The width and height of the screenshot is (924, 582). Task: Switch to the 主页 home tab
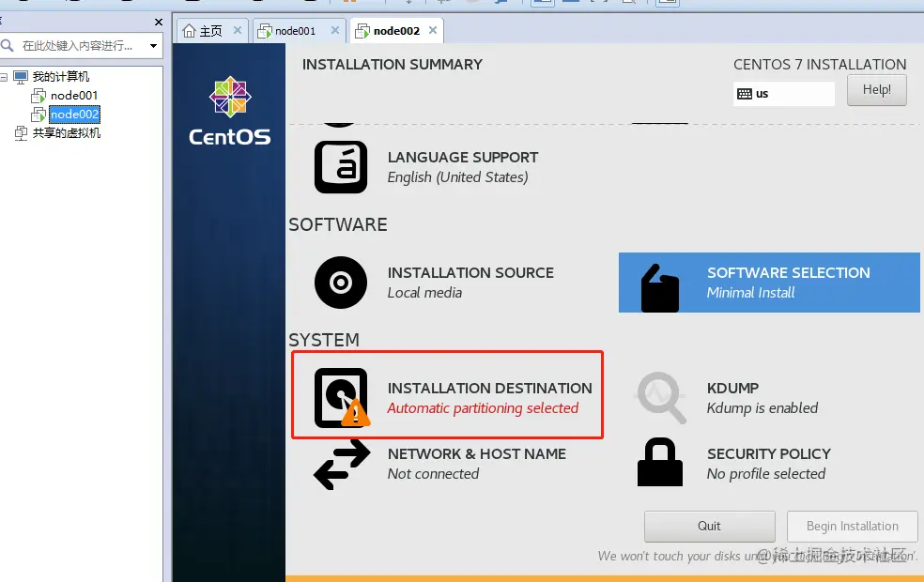coord(210,31)
